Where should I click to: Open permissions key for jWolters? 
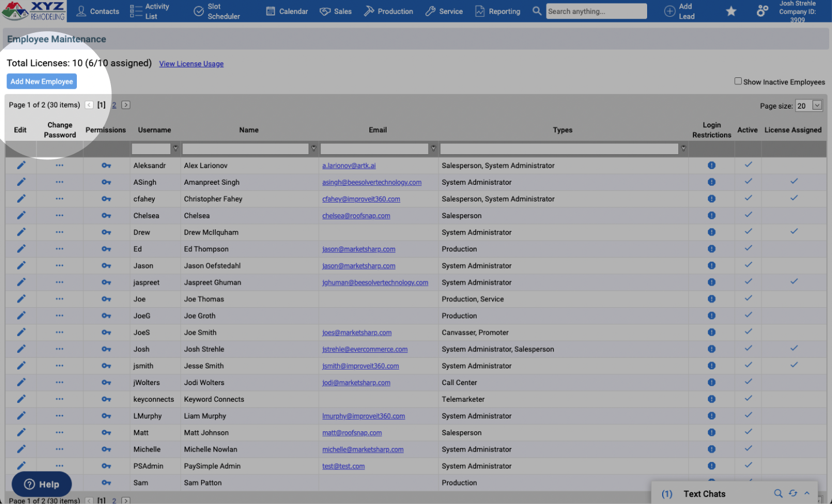[x=106, y=383]
